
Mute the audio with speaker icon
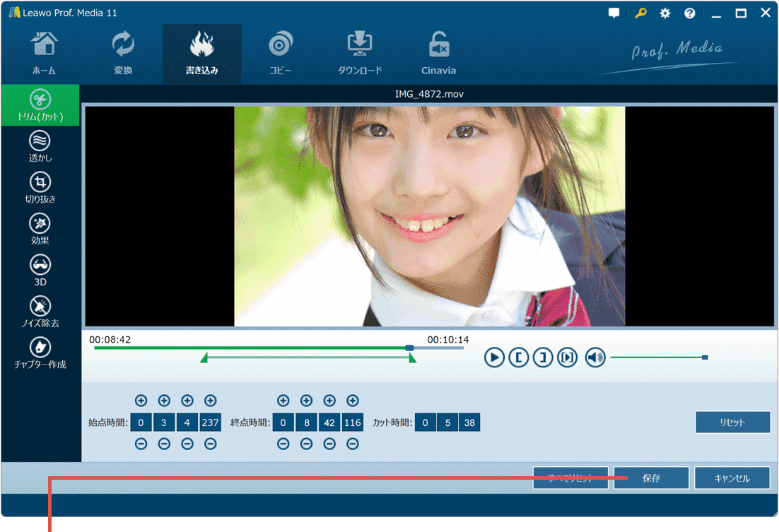(x=595, y=357)
